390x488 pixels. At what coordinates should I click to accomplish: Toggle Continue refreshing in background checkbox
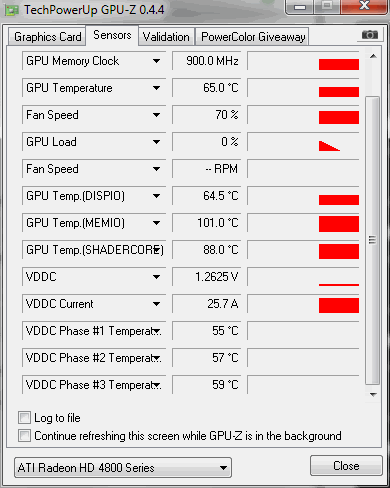tap(24, 436)
